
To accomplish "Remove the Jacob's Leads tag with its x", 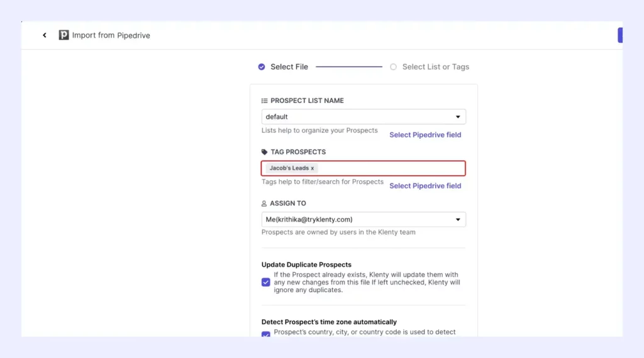I will tap(312, 168).
